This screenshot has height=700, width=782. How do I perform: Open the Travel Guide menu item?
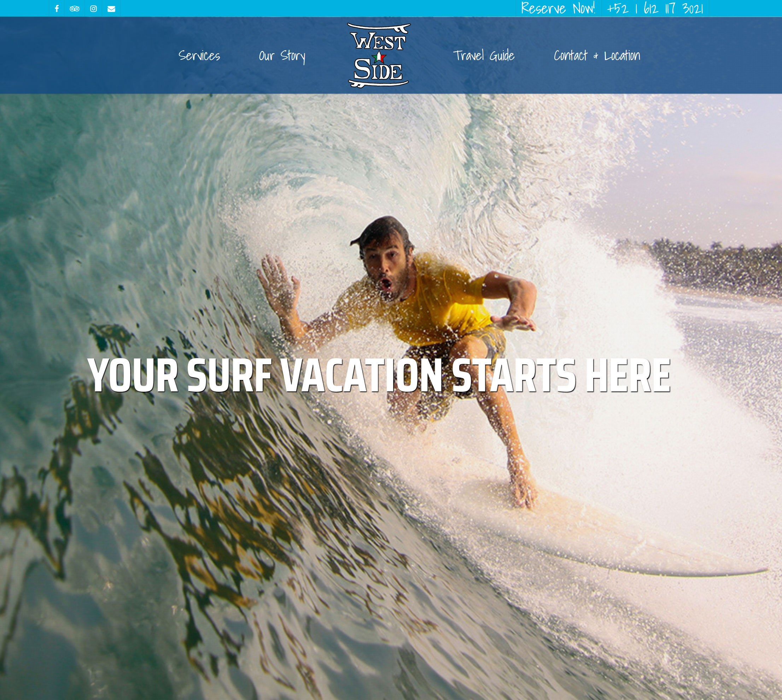[x=484, y=56]
